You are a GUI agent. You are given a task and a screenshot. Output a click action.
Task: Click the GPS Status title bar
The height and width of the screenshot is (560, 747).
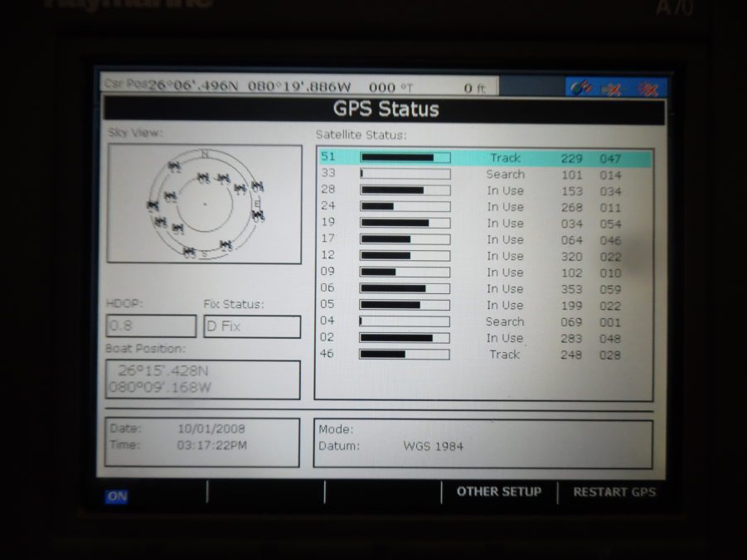click(x=384, y=109)
